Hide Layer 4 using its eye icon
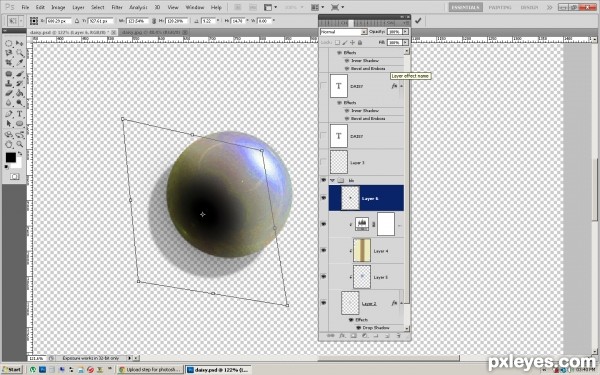This screenshot has width=600, height=375. pyautogui.click(x=323, y=251)
